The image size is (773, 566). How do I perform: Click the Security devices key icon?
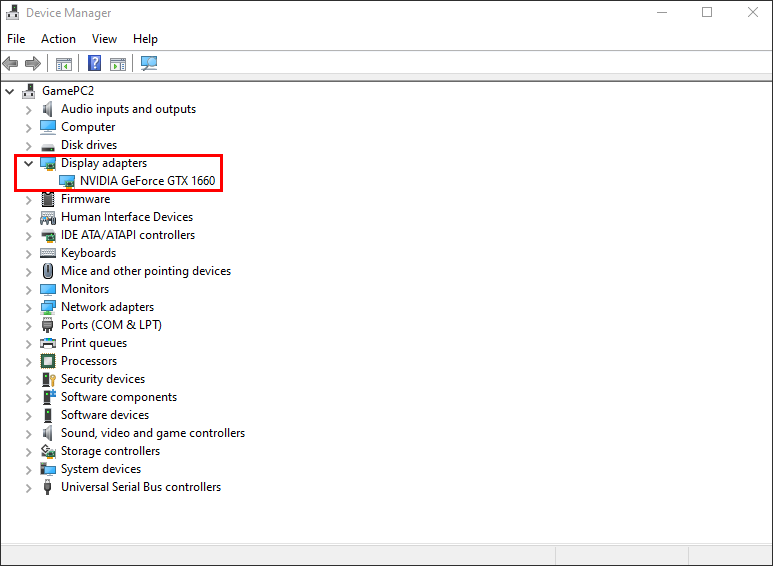point(48,379)
